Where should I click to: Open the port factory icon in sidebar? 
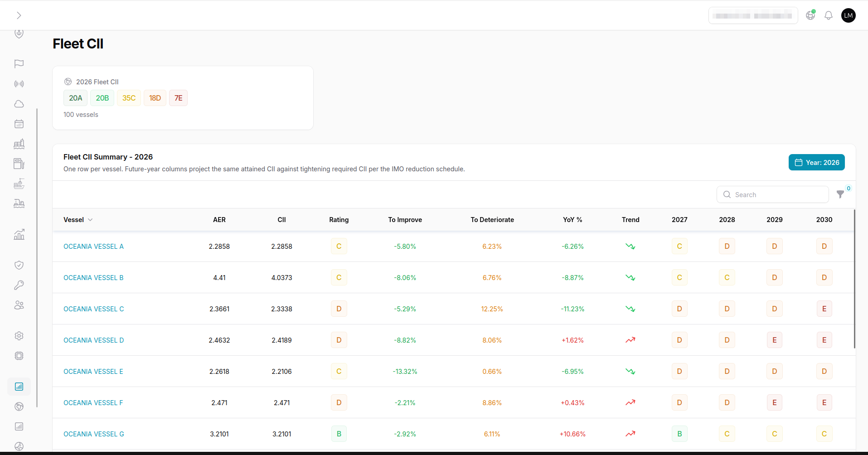point(19,144)
